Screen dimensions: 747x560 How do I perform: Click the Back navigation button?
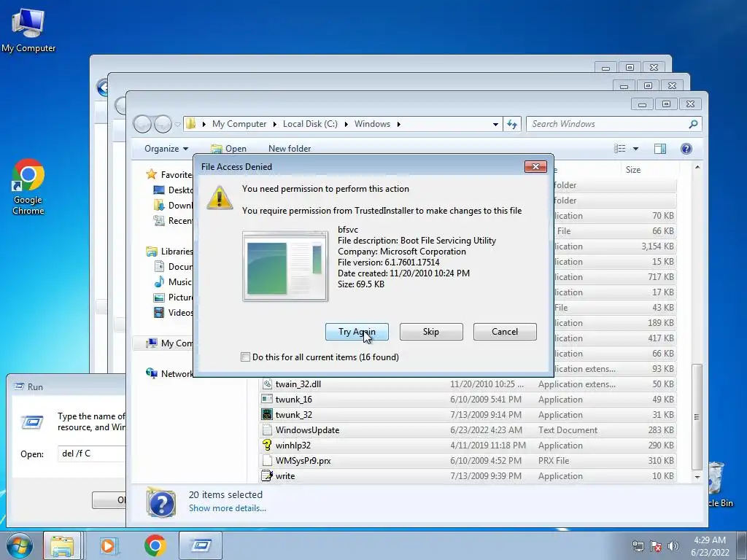click(142, 124)
